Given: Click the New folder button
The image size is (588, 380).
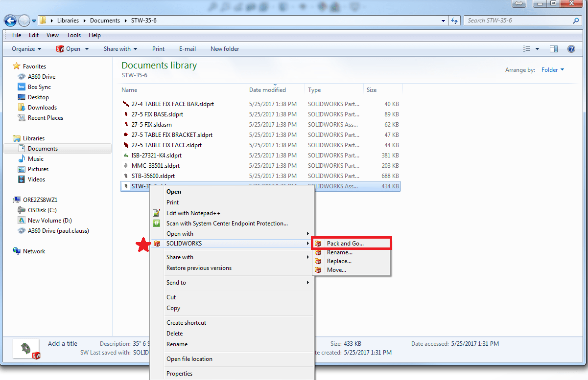Looking at the screenshot, I should tap(224, 48).
